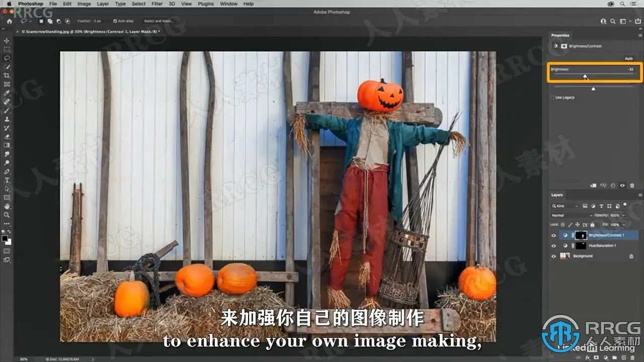Select the ScarecrowStanding.jpg document tab

[x=91, y=31]
